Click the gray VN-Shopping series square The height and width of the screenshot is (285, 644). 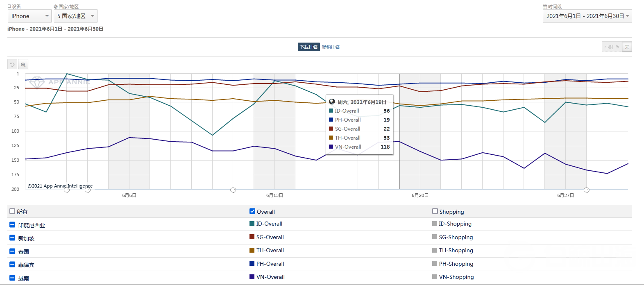point(435,277)
